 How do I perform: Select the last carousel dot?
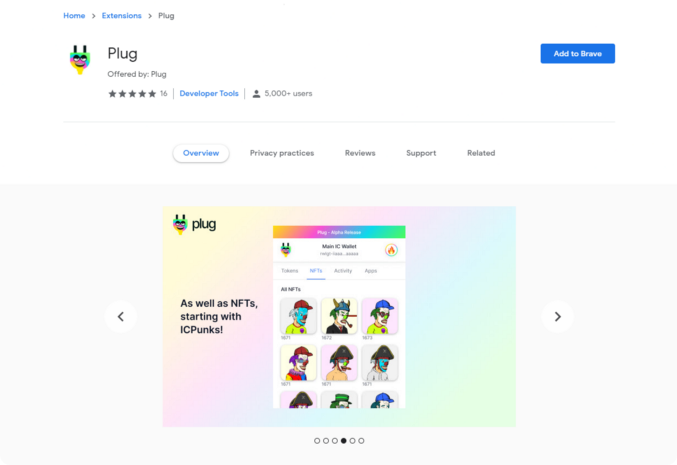tap(361, 441)
